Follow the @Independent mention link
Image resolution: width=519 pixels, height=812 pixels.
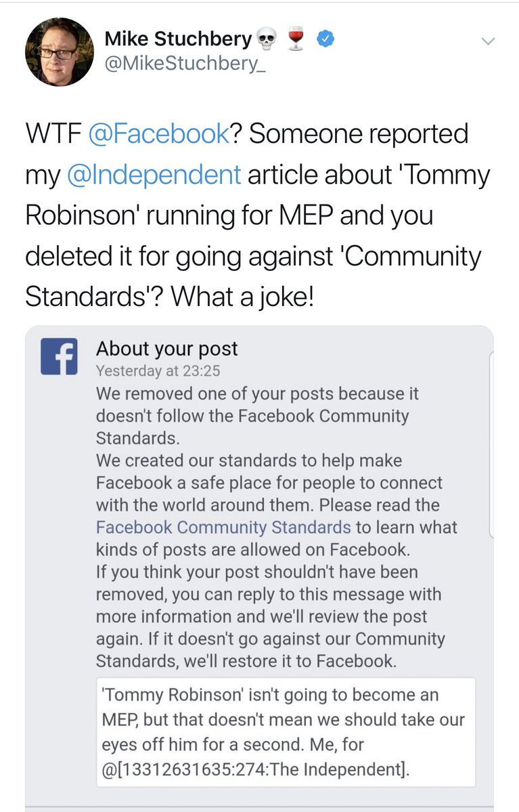point(154,175)
